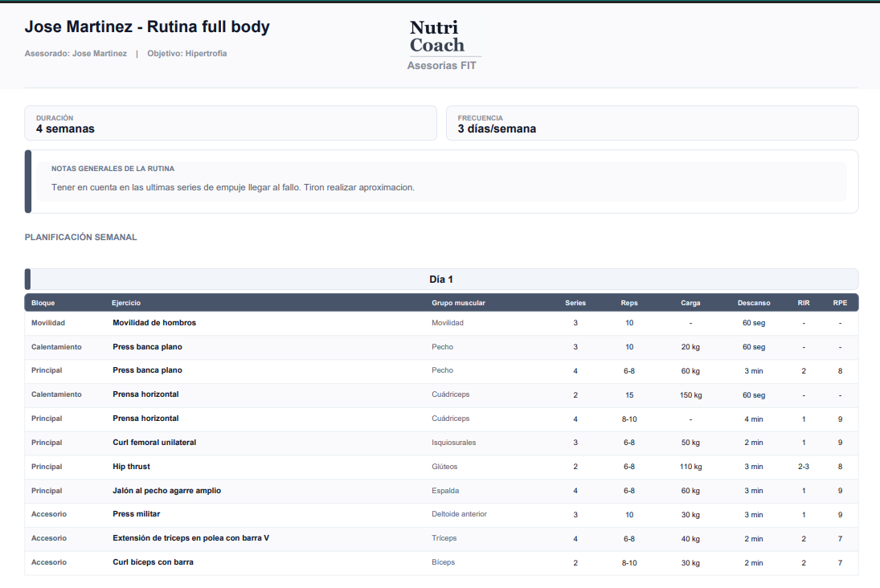Click the Isquiosurales muscle group cell
880x588 pixels.
point(453,443)
